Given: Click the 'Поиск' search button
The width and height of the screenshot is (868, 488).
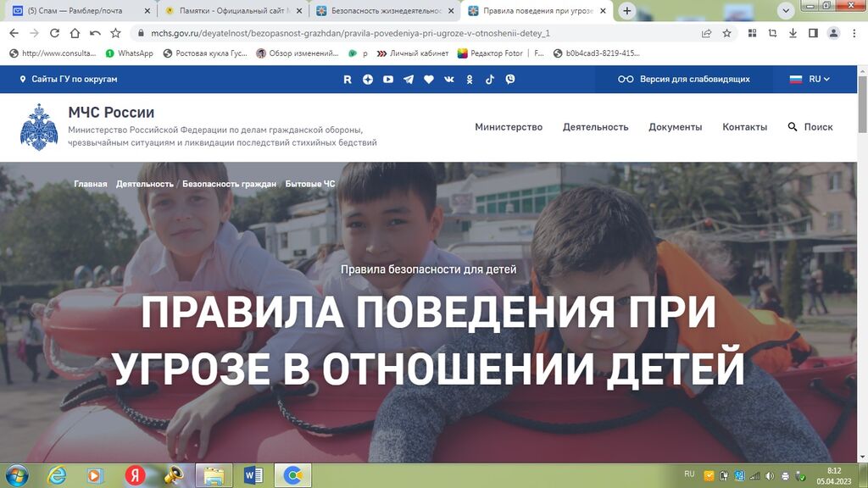Looking at the screenshot, I should pos(810,127).
